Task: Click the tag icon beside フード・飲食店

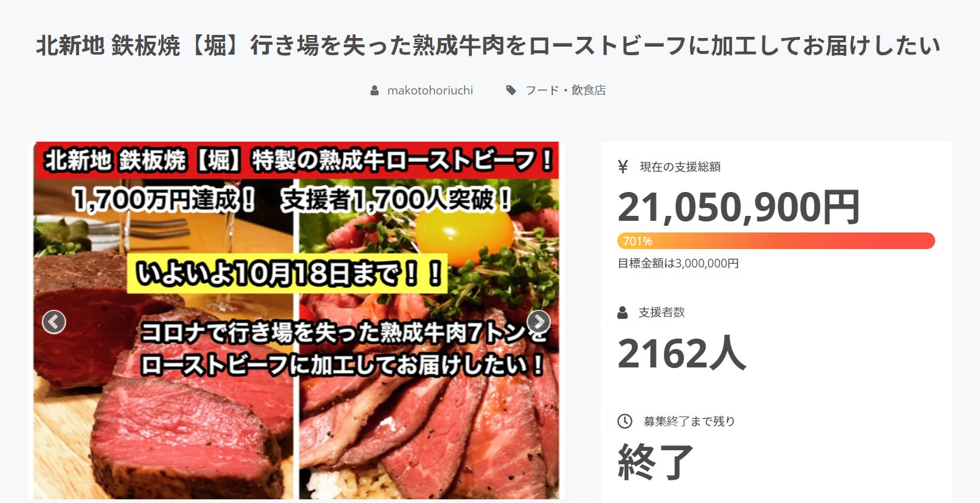Action: tap(511, 90)
